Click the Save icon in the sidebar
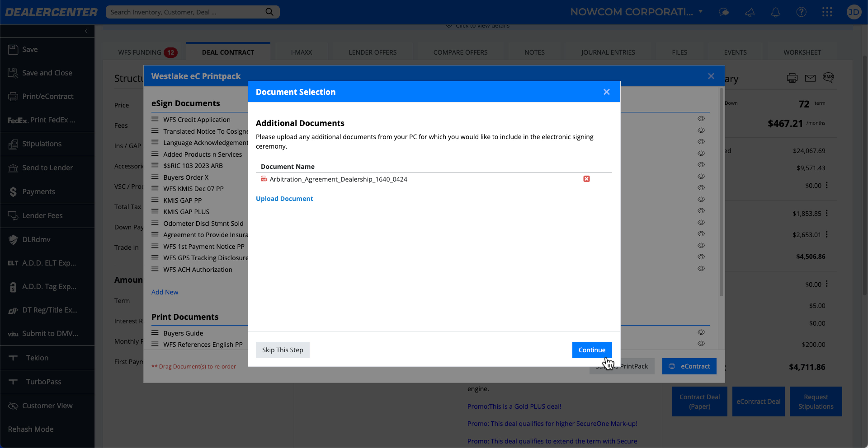Screen dimensions: 868x448 point(13,49)
